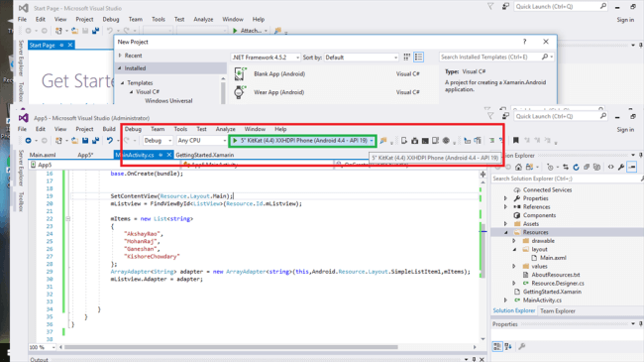Switch to the Main.axml tab
Image resolution: width=644 pixels, height=362 pixels.
point(43,155)
